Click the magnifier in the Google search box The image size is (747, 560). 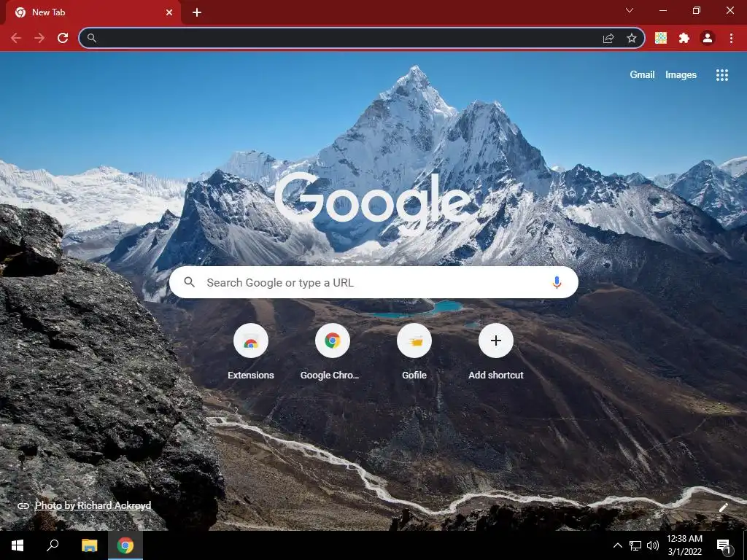point(189,282)
